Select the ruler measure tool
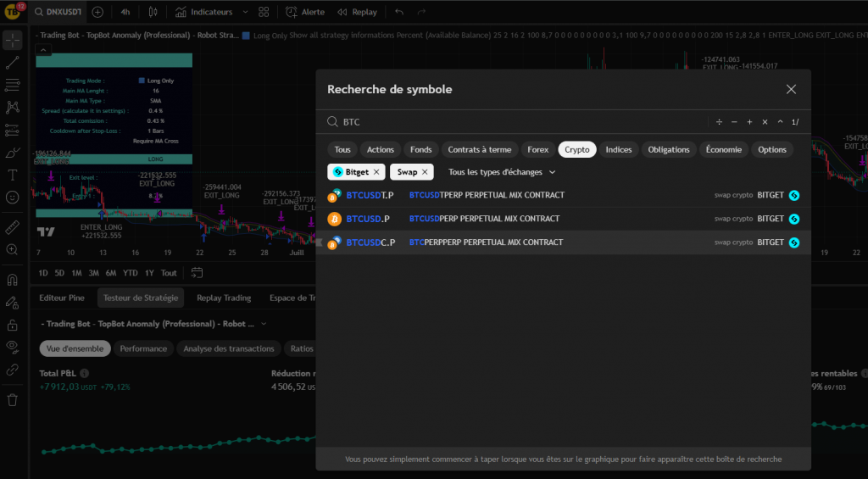The width and height of the screenshot is (868, 479). (x=12, y=227)
